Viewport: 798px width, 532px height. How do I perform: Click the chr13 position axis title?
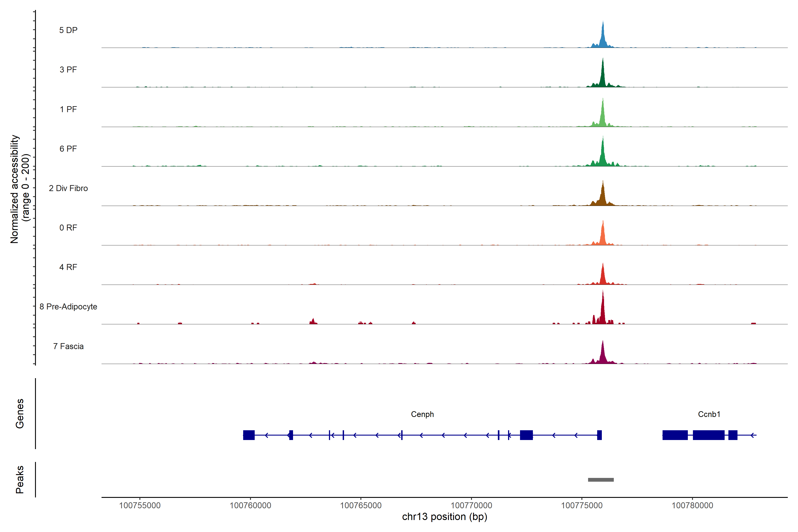click(x=444, y=517)
